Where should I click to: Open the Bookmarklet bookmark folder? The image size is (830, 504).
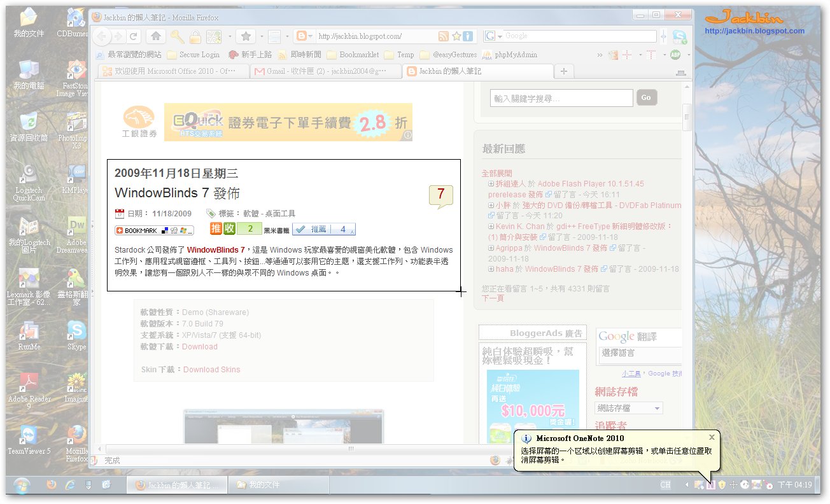click(x=353, y=55)
